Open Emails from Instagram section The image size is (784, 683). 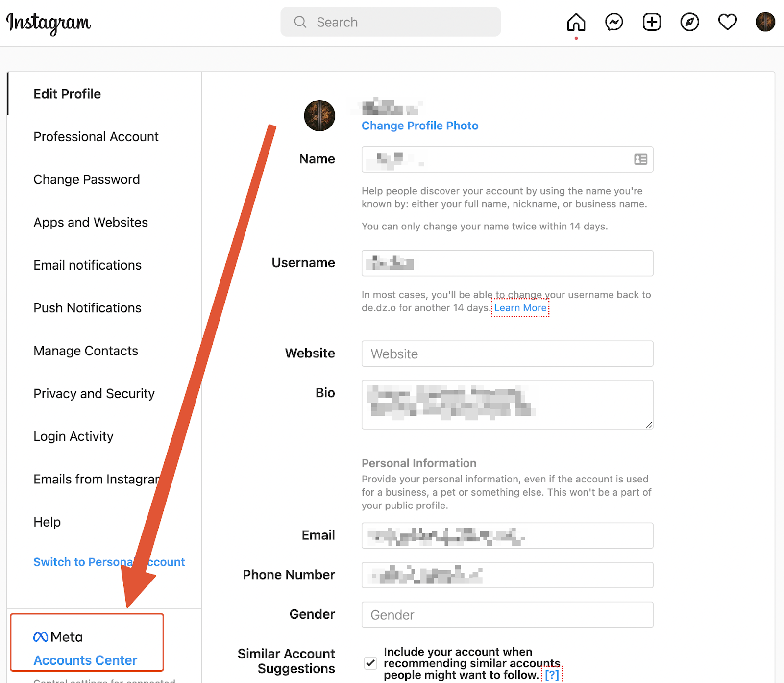pos(97,479)
